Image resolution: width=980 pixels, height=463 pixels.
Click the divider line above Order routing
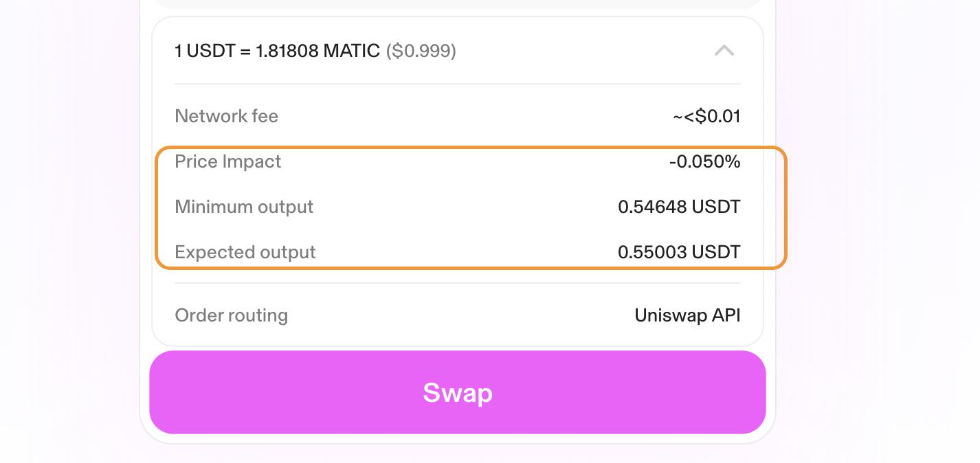457,283
